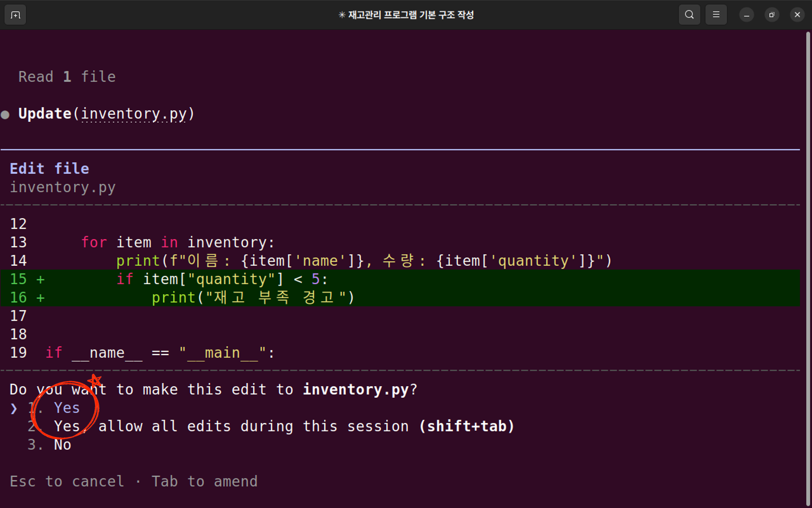Click added line 15 if quantity check
This screenshot has height=508, width=812.
[x=222, y=279]
